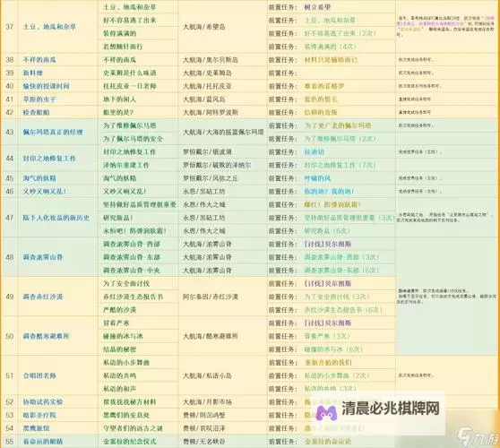The width and height of the screenshot is (500, 448).
Task: Select prerequisite '金塞拉的命运论'
Action: coord(327,442)
